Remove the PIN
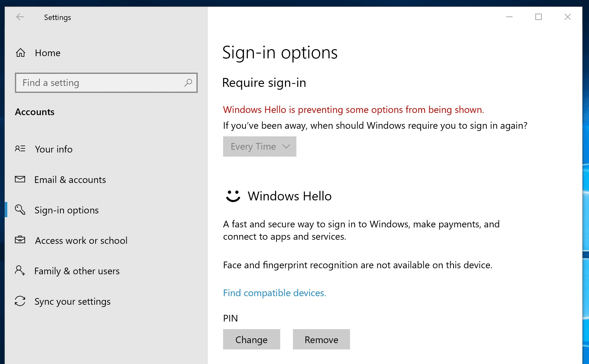Image resolution: width=589 pixels, height=364 pixels. [321, 339]
